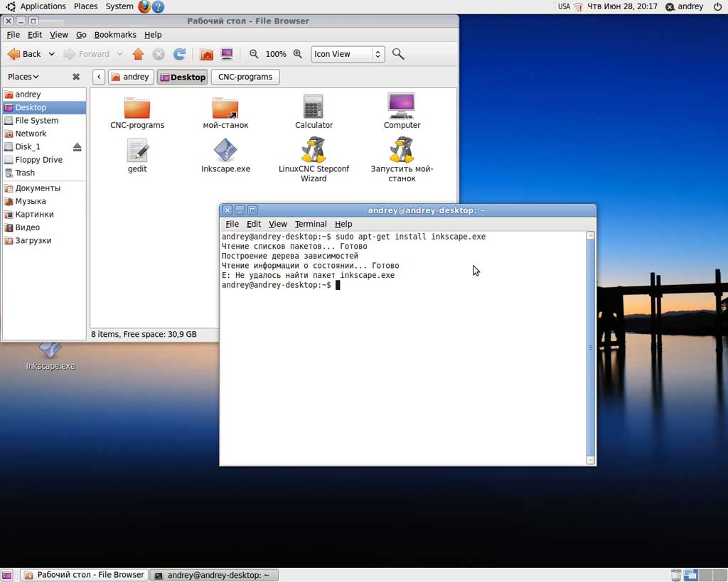Switch workspace using the pager

click(x=705, y=575)
